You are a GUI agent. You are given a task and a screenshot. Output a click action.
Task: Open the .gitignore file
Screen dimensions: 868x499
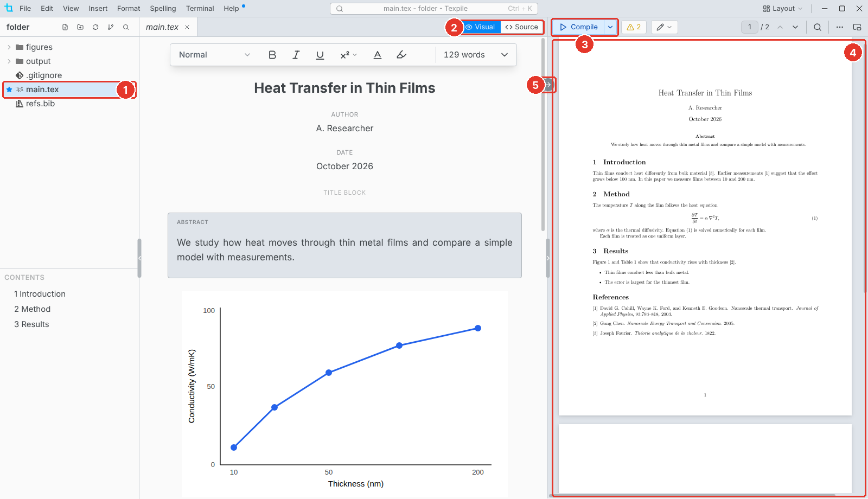69,75
